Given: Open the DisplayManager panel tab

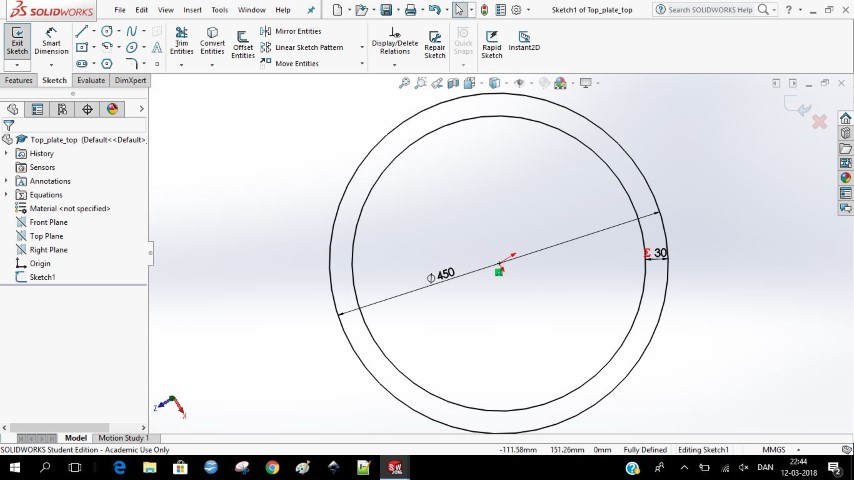Looking at the screenshot, I should [112, 110].
